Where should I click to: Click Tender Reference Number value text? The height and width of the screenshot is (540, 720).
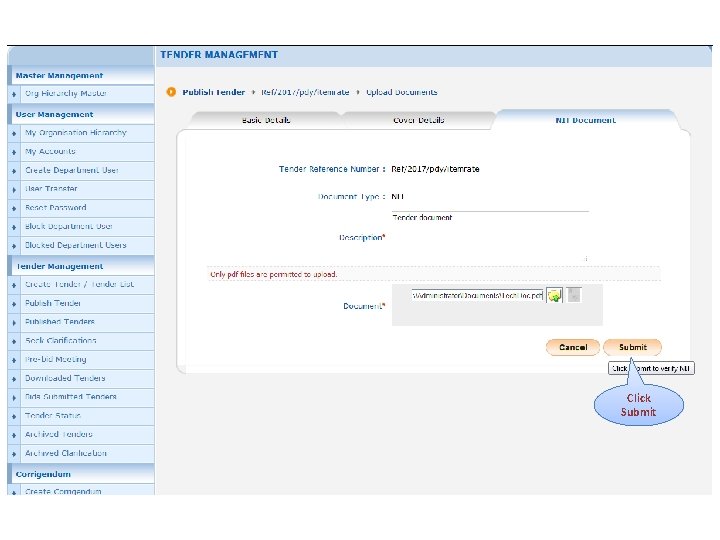(x=435, y=169)
